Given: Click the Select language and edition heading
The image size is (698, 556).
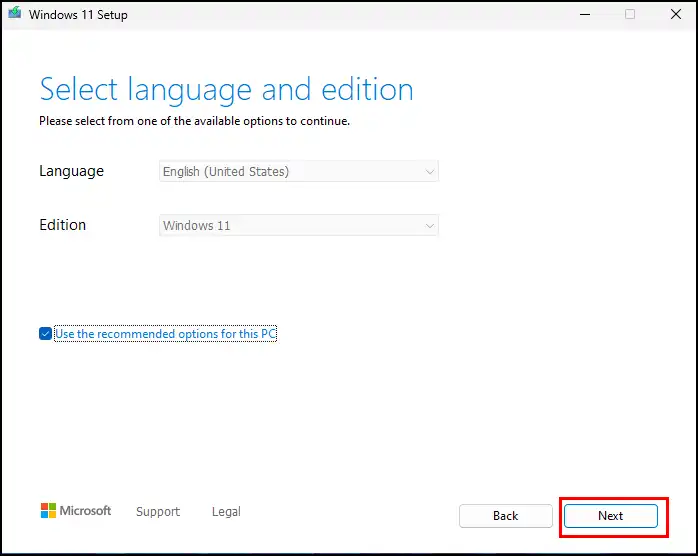Looking at the screenshot, I should (227, 89).
